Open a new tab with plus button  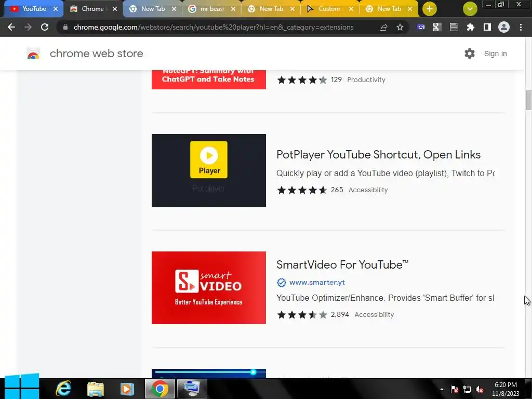[430, 9]
